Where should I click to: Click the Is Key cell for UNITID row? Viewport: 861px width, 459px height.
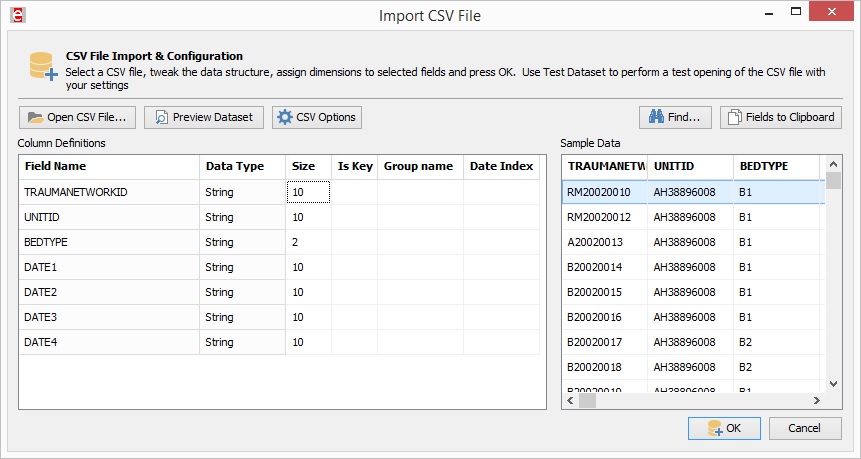point(354,217)
